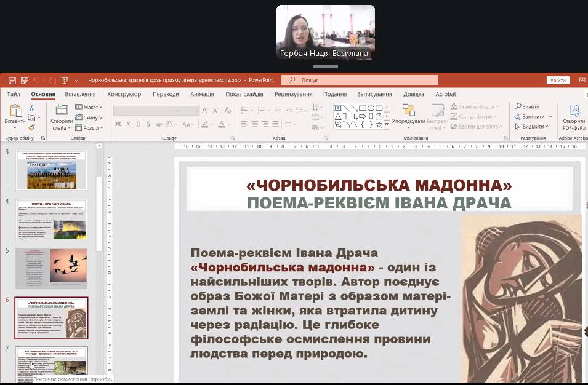This screenshot has height=385, width=588.
Task: Switch to the Анімація ribbon tab
Action: coord(202,94)
